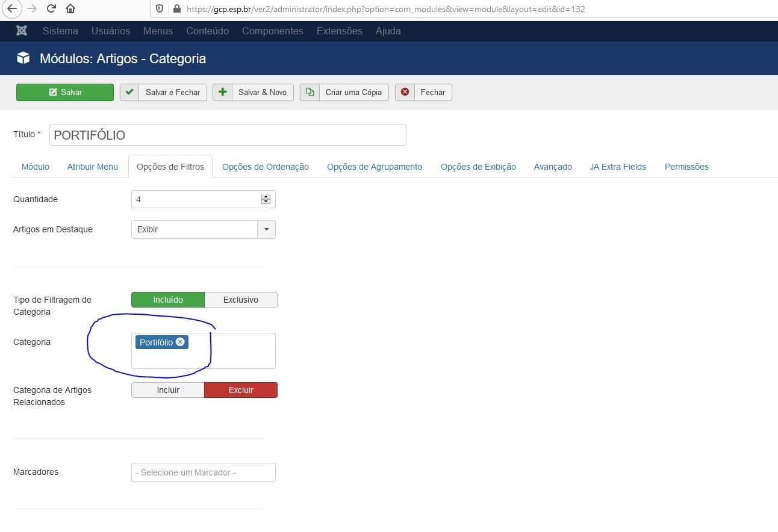This screenshot has height=532, width=778.
Task: Click the green Salvar button
Action: coord(65,92)
